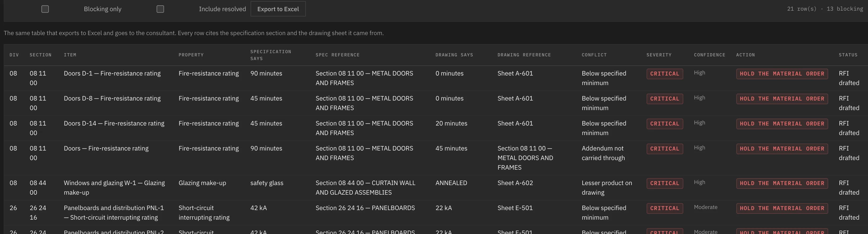The height and width of the screenshot is (234, 868).
Task: Click the Export to Excel button
Action: click(278, 9)
